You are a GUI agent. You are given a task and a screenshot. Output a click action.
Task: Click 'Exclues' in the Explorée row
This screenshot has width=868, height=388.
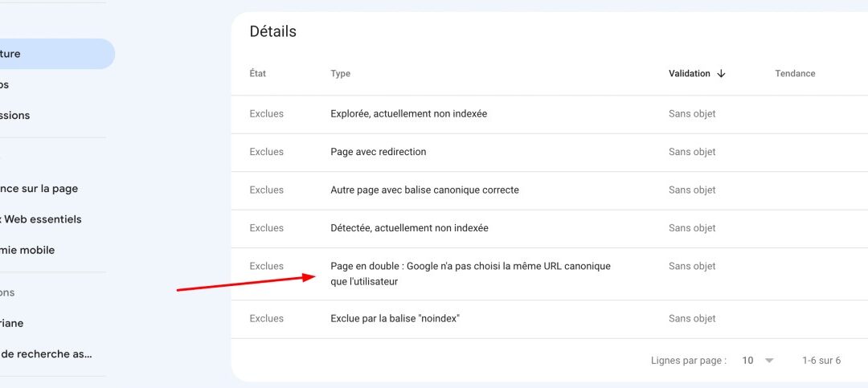coord(266,113)
